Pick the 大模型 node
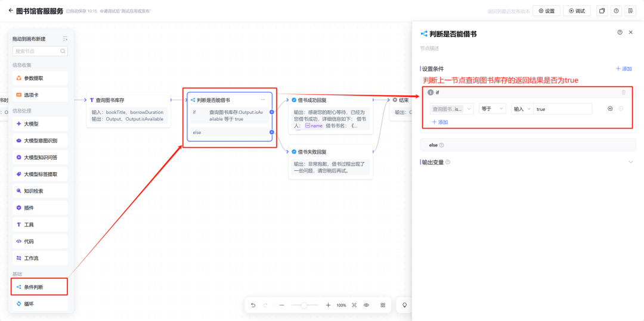 point(40,124)
